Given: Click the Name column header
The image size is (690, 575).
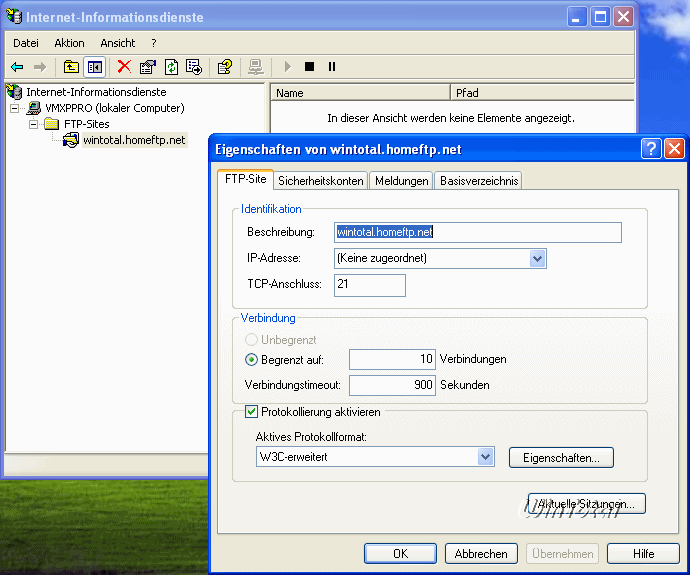Looking at the screenshot, I should (x=360, y=93).
